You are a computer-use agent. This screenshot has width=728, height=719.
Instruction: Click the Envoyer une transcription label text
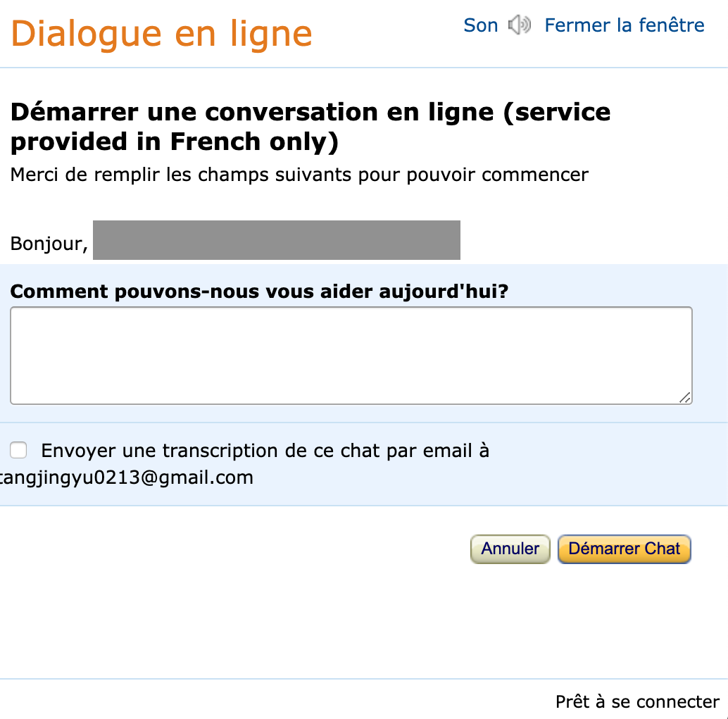coord(265,451)
